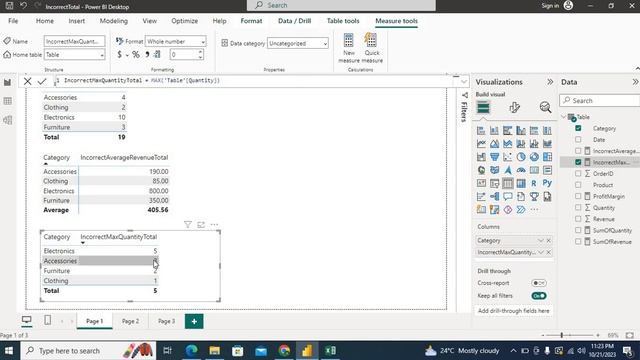The height and width of the screenshot is (360, 640).
Task: Open Power BI from Windows taskbar
Action: pyautogui.click(x=307, y=351)
